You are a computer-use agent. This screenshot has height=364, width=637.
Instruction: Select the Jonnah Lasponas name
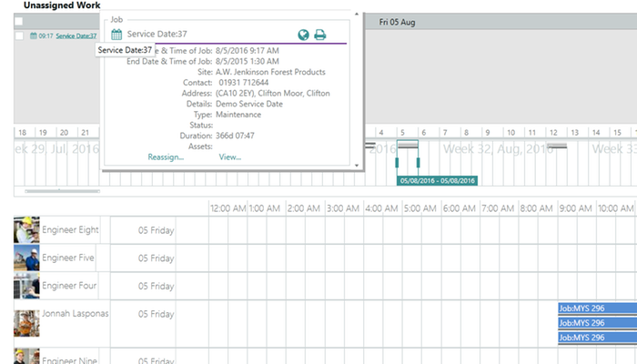tap(76, 314)
